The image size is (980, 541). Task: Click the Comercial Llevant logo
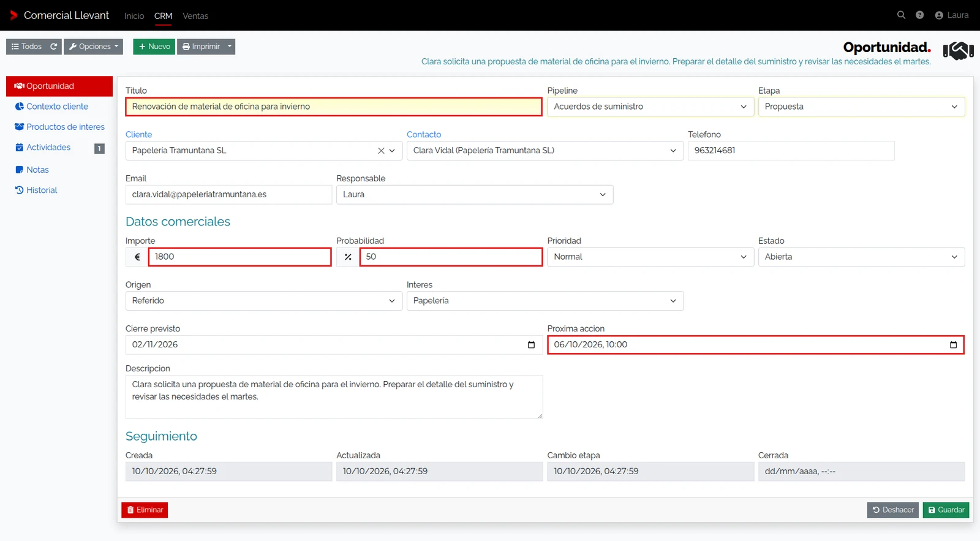59,15
